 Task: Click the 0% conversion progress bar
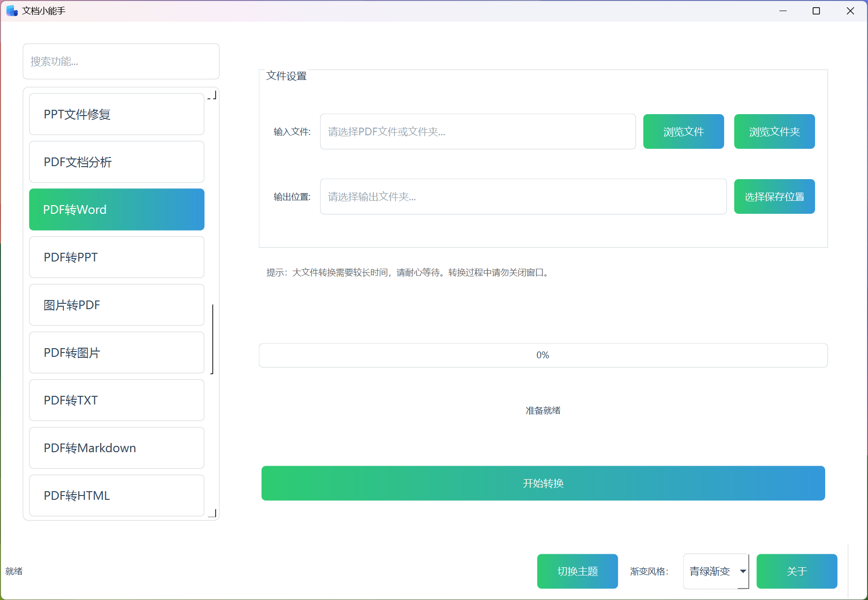tap(543, 355)
